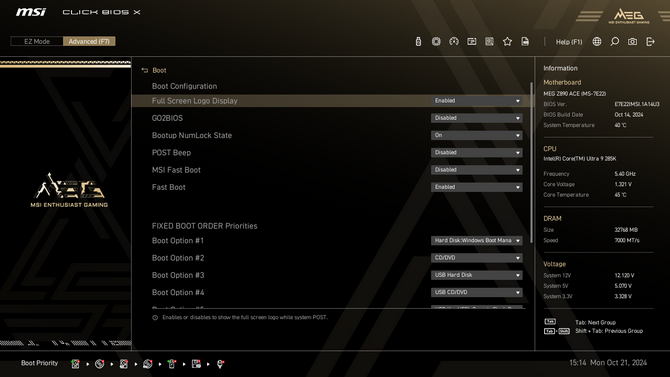
Task: Open Favorites via the star icon
Action: coord(507,41)
